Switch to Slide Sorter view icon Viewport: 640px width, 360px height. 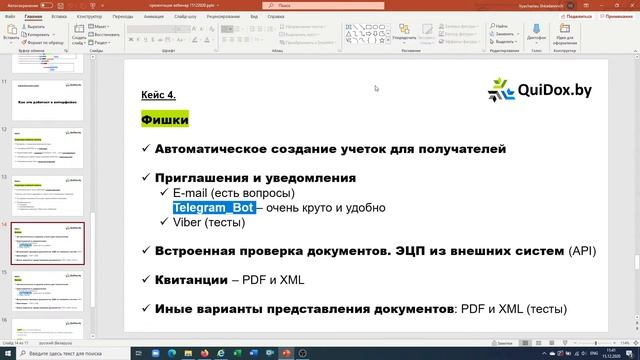pos(538,343)
